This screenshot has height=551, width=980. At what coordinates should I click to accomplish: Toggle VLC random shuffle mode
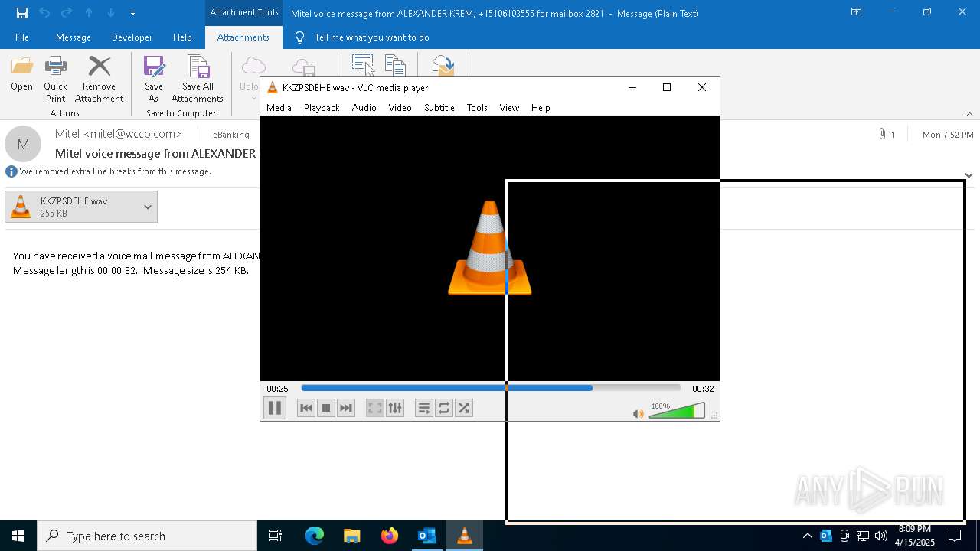click(463, 408)
